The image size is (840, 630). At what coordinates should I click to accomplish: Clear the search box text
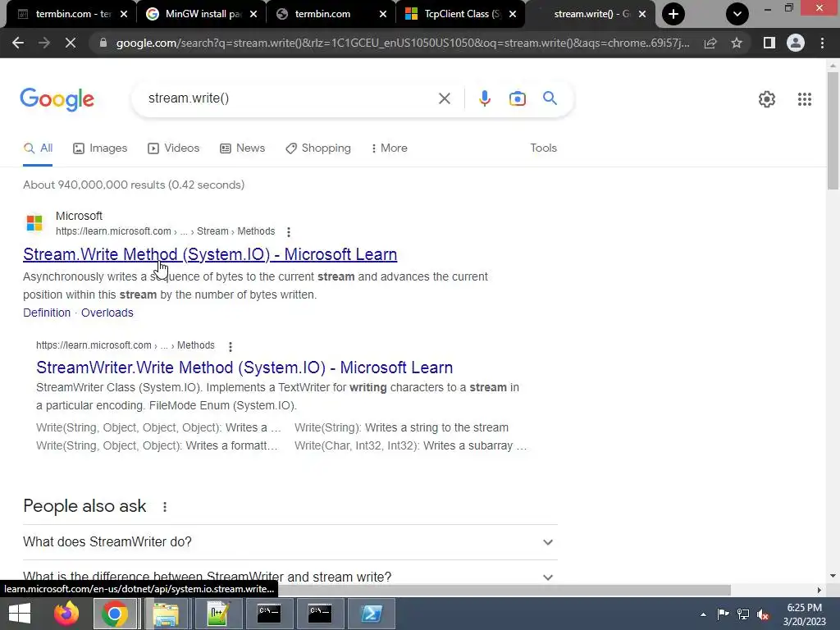click(x=444, y=98)
